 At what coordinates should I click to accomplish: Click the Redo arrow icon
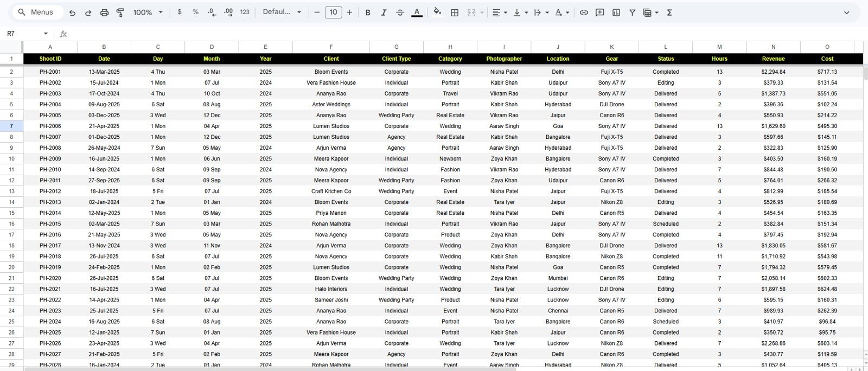tap(88, 12)
